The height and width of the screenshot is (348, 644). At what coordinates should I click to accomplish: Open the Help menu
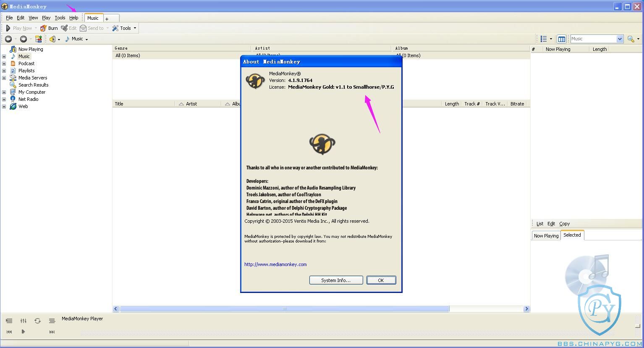click(74, 18)
